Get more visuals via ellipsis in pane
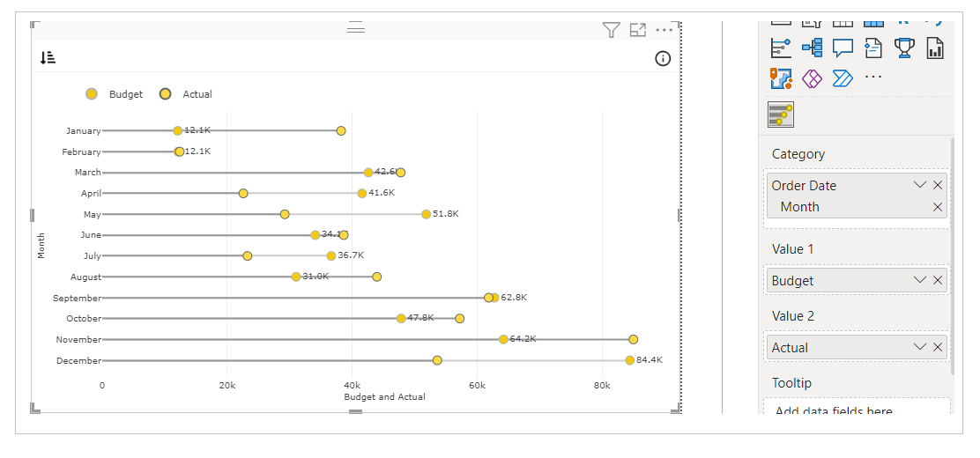This screenshot has width=980, height=458. (x=873, y=77)
